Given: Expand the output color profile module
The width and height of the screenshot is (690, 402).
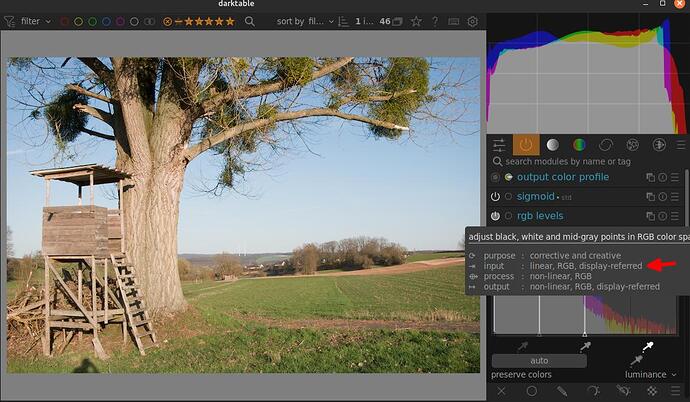Looking at the screenshot, I should 563,177.
